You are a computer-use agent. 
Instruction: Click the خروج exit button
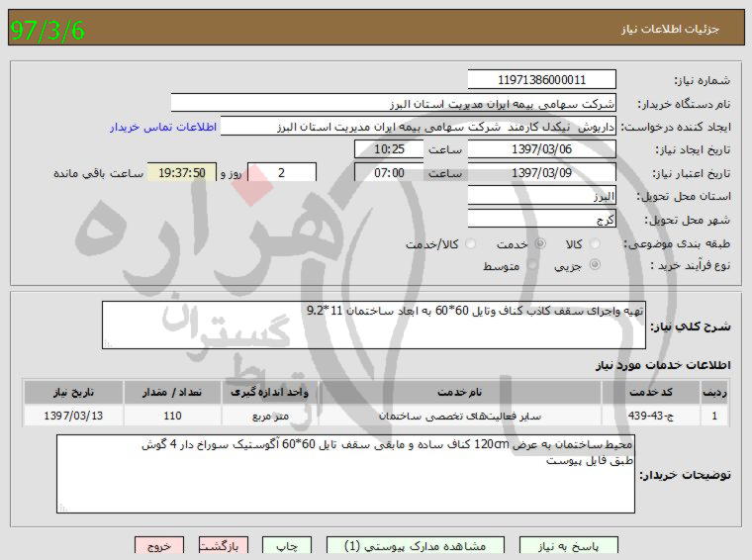159,545
